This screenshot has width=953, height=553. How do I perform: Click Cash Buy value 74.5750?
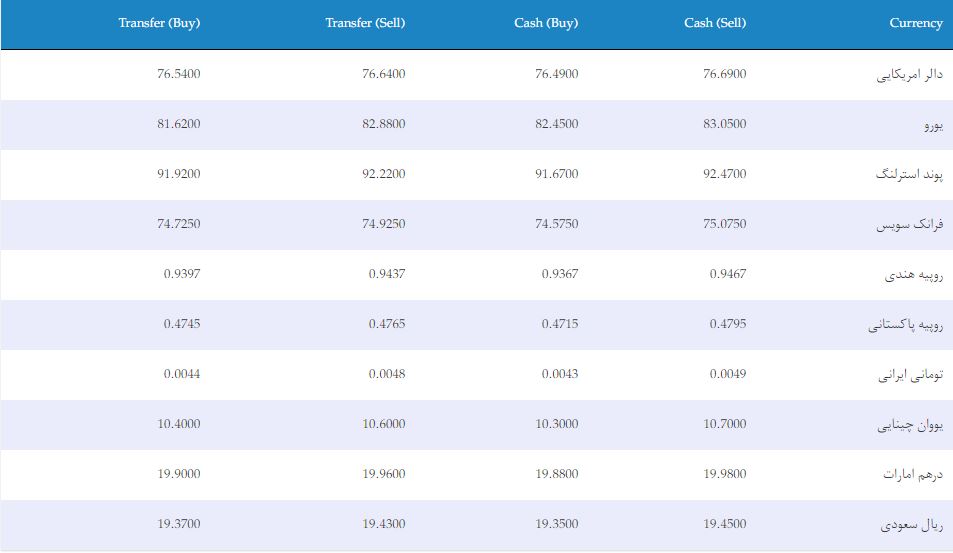pyautogui.click(x=557, y=224)
